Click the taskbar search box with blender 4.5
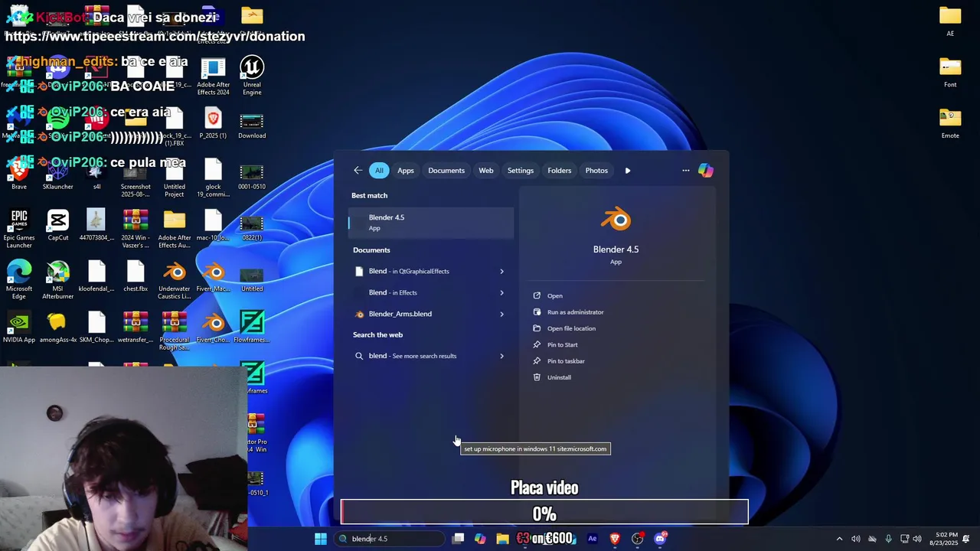The image size is (980, 551). tap(390, 539)
